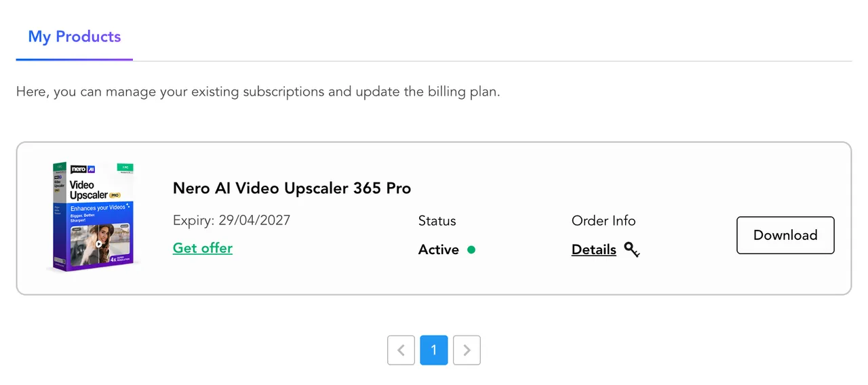Screen dimensions: 868x385
Task: Click the product title Nero AI Video Upscaler 365 Pro
Action: click(x=292, y=188)
